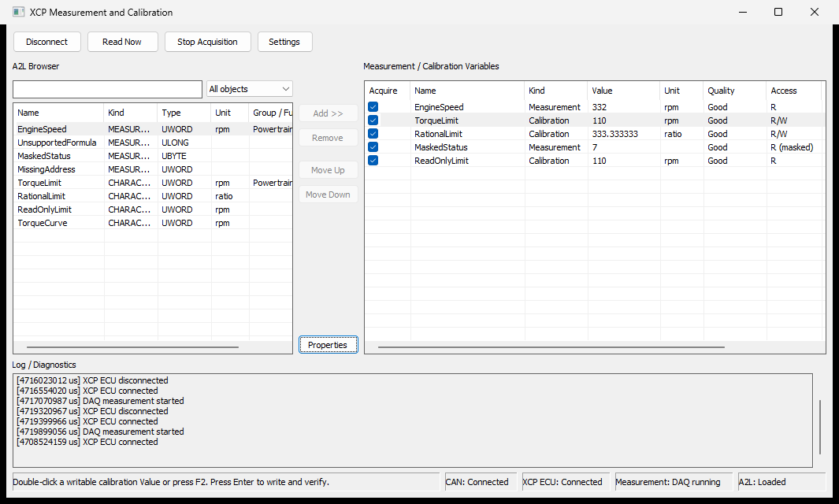
Task: Click TorqueLimit value cell 110
Action: point(624,120)
